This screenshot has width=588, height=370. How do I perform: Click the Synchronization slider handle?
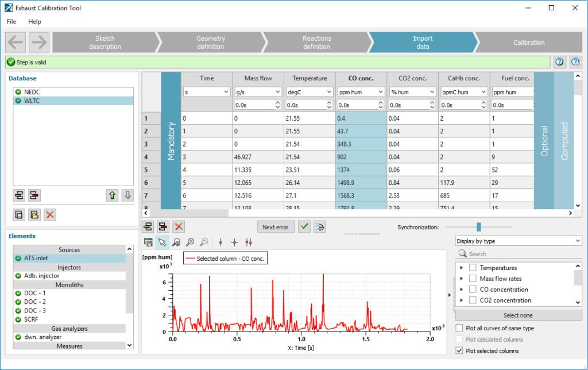478,227
